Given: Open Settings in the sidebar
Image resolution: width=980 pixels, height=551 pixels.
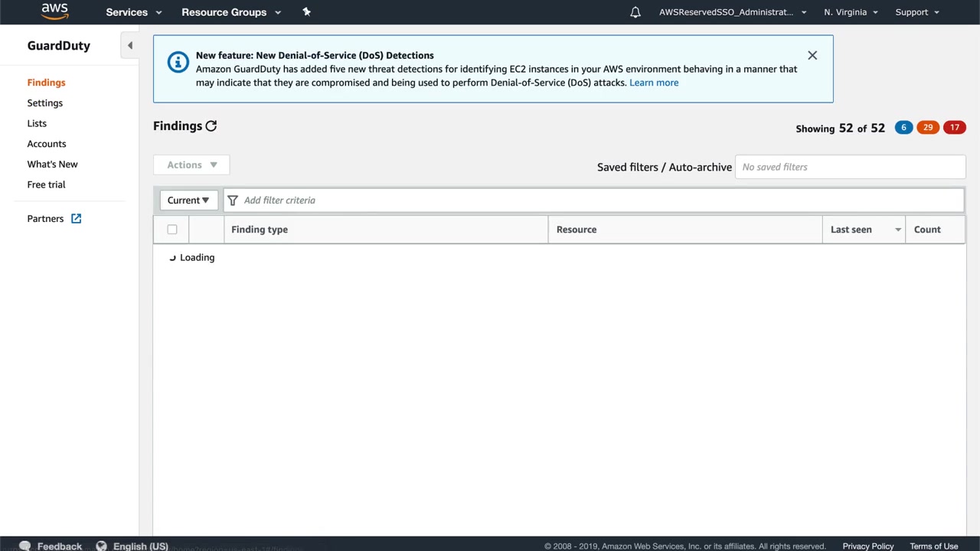Looking at the screenshot, I should [45, 103].
